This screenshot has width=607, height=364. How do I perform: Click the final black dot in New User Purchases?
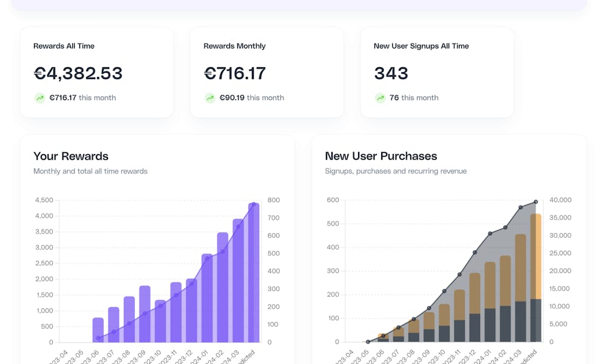tap(536, 202)
